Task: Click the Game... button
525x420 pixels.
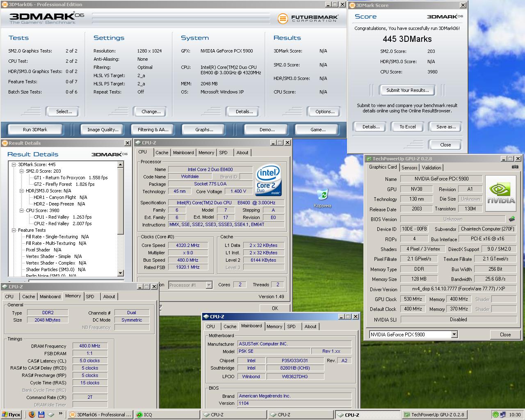Action: [x=318, y=130]
